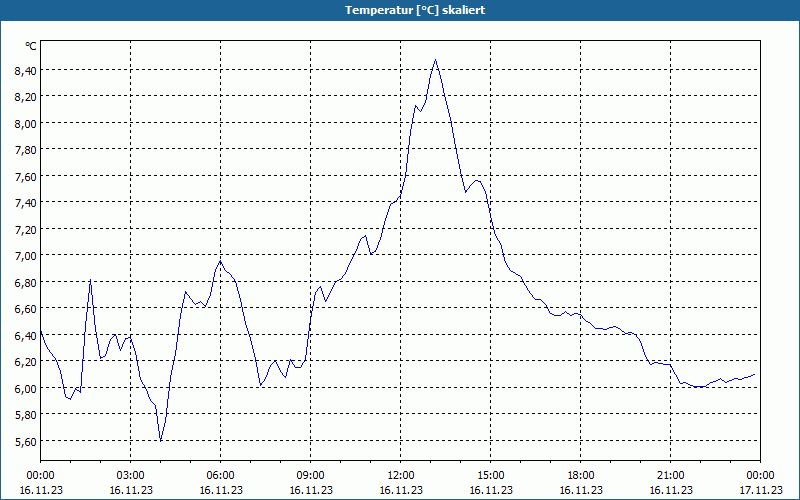Click the 8,00 y-axis value
The height and width of the screenshot is (500, 800).
click(x=26, y=123)
